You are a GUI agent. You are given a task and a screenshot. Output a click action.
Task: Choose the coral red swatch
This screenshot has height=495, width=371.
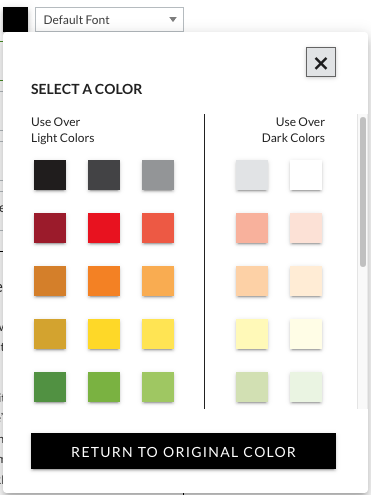click(158, 228)
